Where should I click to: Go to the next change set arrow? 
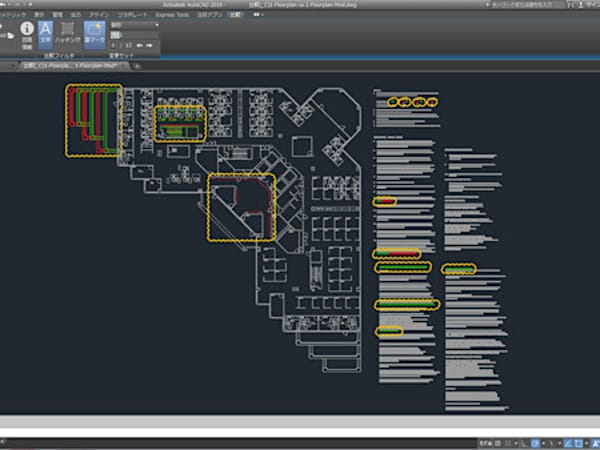(150, 45)
